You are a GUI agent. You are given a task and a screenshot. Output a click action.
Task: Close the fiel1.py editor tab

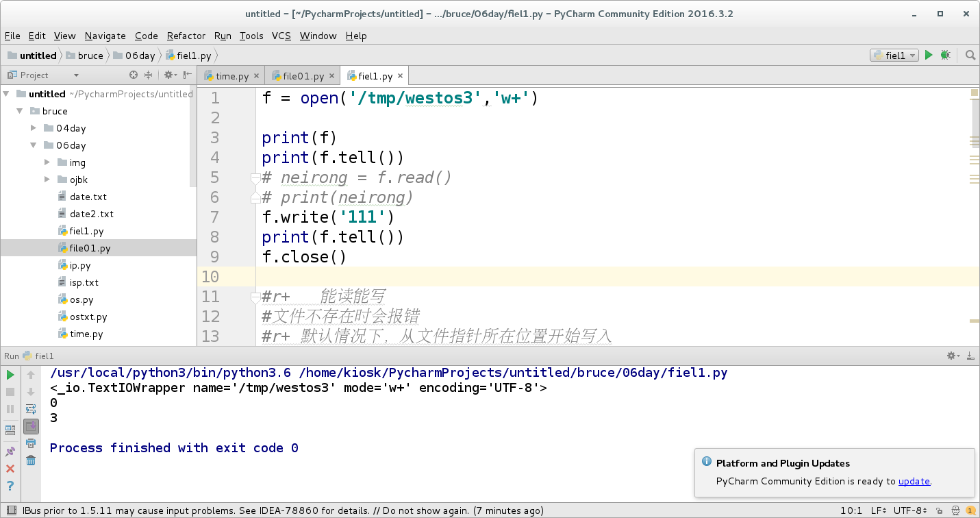[401, 76]
